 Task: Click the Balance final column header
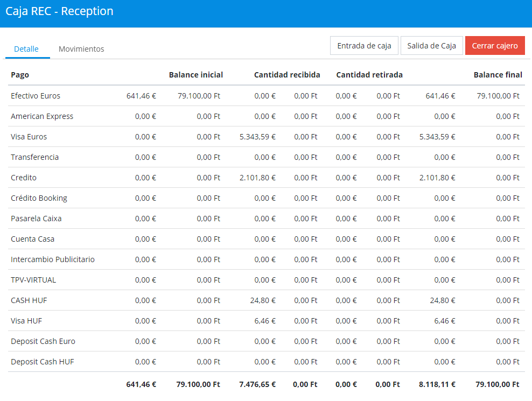(498, 75)
